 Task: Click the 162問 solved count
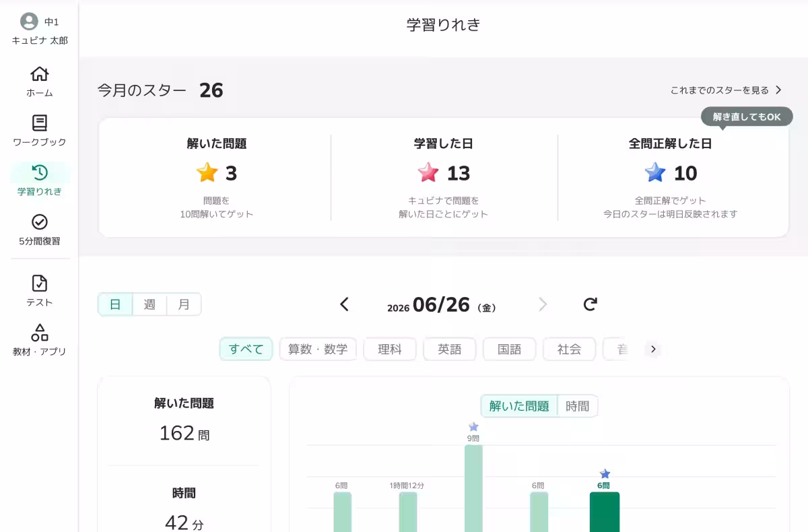pos(184,433)
